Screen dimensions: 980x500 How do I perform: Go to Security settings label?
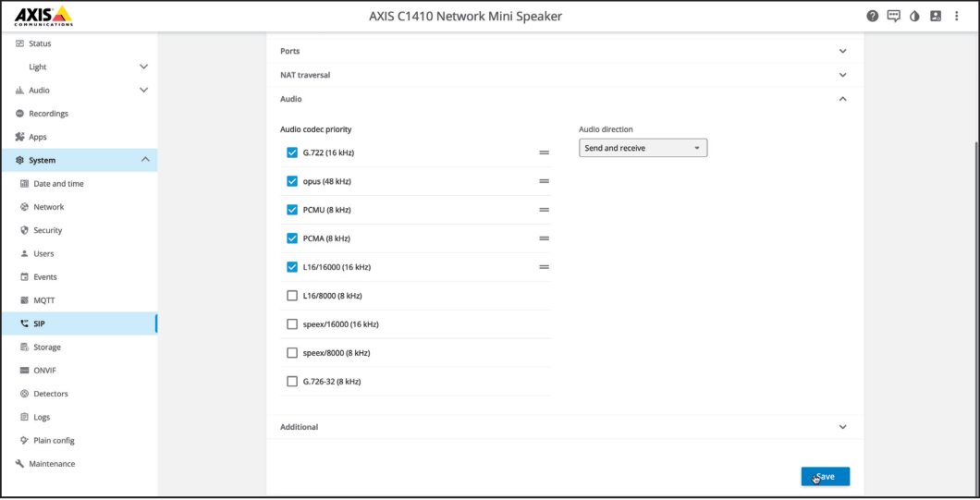tap(48, 230)
